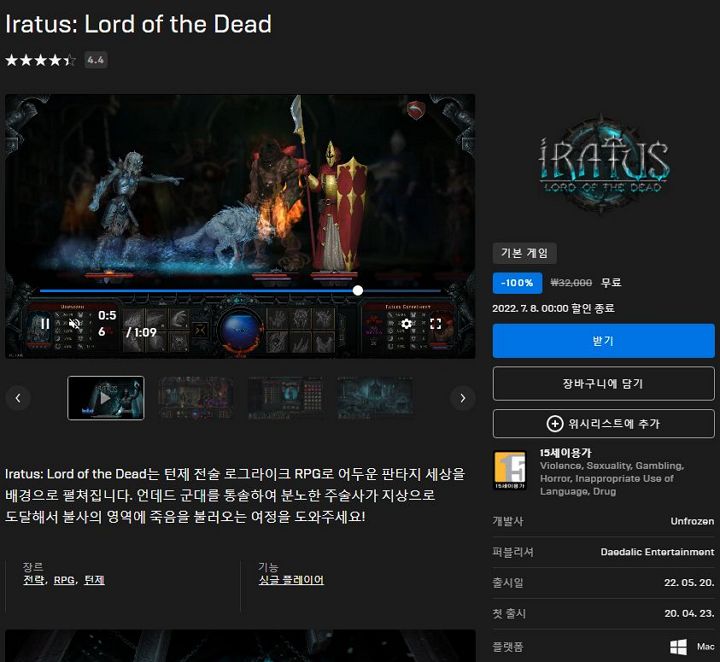The image size is (720, 662).
Task: Click 위시리스트에 추가 (Add to wishlist)
Action: [603, 423]
